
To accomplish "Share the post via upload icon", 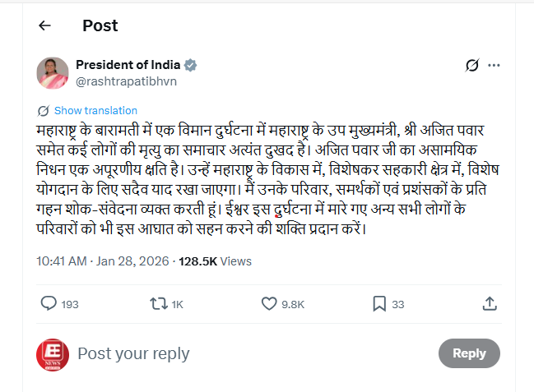I will pyautogui.click(x=490, y=304).
